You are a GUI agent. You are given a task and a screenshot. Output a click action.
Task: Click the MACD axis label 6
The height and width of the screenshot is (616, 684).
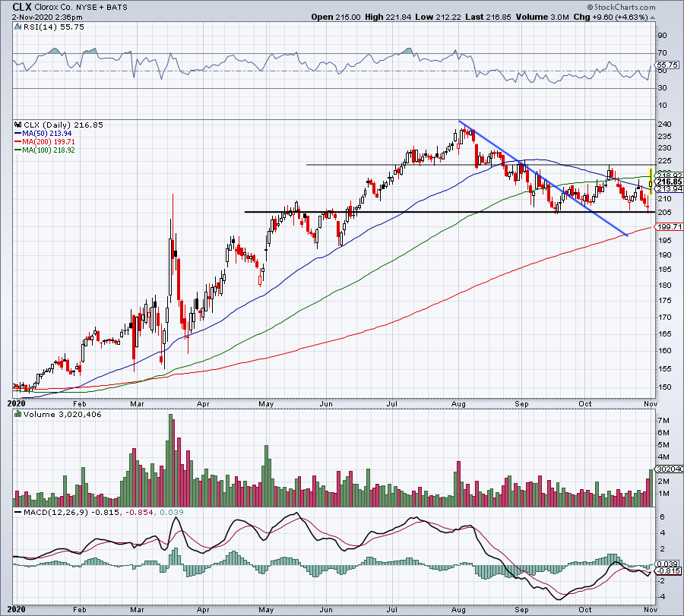click(662, 517)
